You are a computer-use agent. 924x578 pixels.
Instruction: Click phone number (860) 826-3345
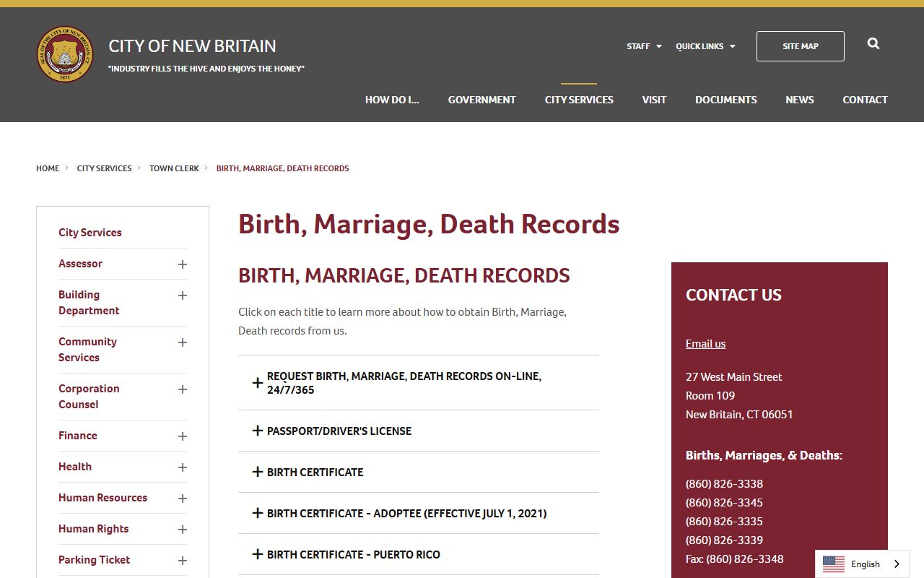pyautogui.click(x=724, y=503)
